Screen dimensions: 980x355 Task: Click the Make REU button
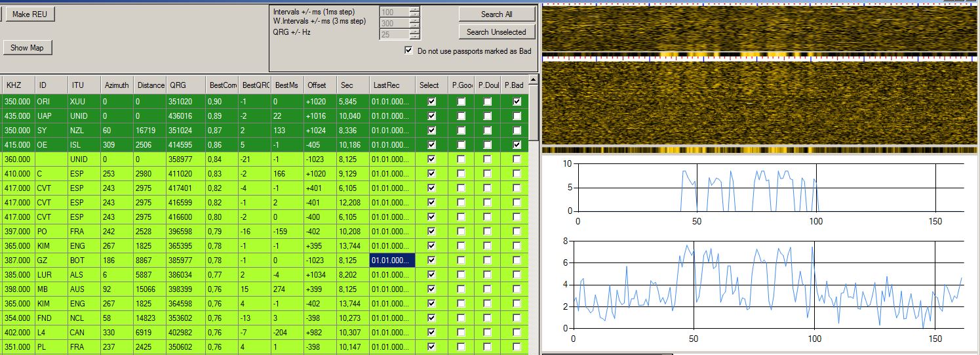[30, 14]
